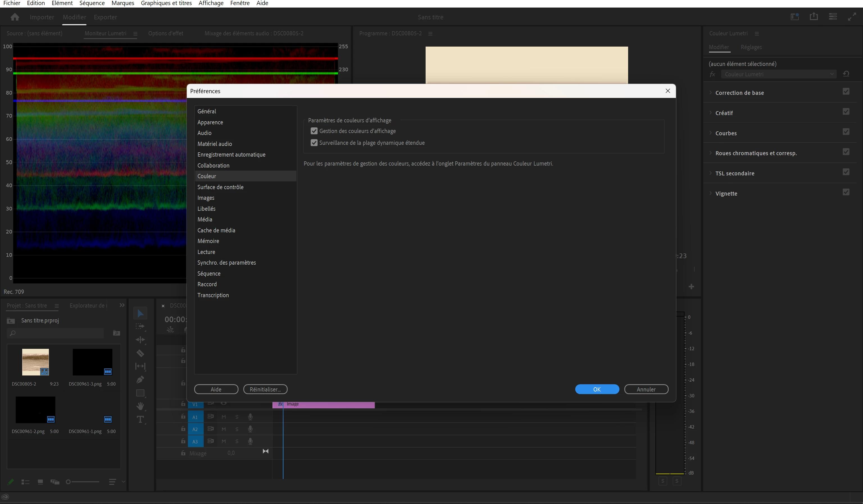Viewport: 863px width, 504px height.
Task: Click the Quick Export share icon
Action: (x=814, y=17)
